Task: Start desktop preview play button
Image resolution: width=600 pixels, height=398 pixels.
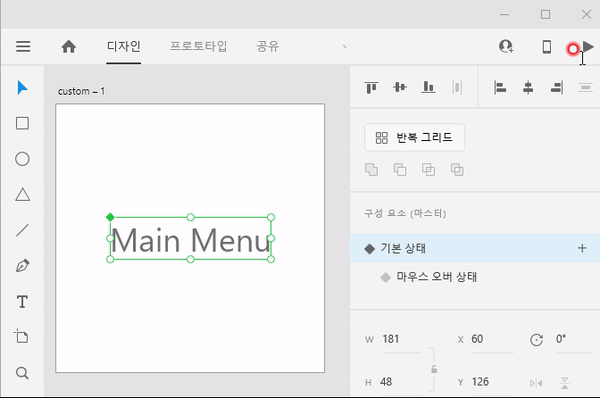Action: (589, 47)
